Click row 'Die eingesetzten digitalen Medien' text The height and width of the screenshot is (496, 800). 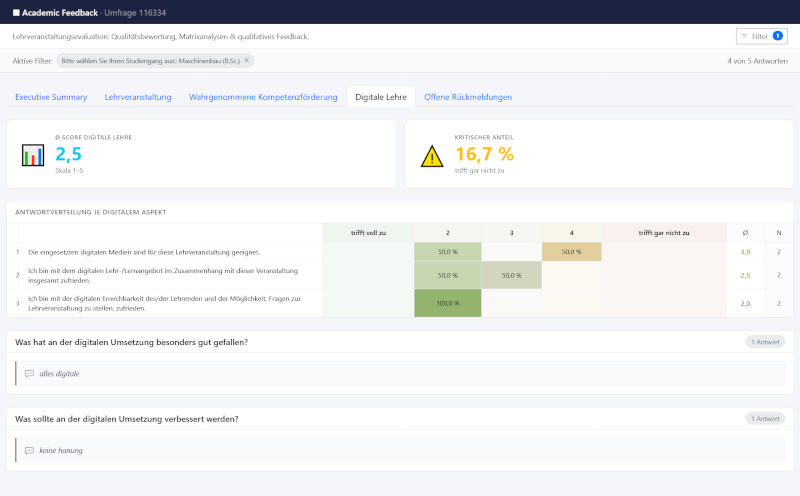point(144,252)
